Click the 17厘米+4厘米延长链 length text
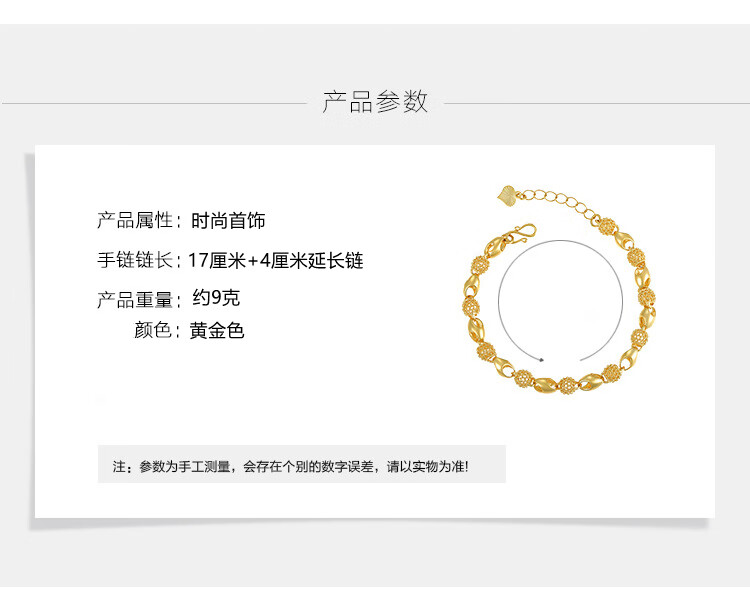This screenshot has width=750, height=616. click(276, 261)
